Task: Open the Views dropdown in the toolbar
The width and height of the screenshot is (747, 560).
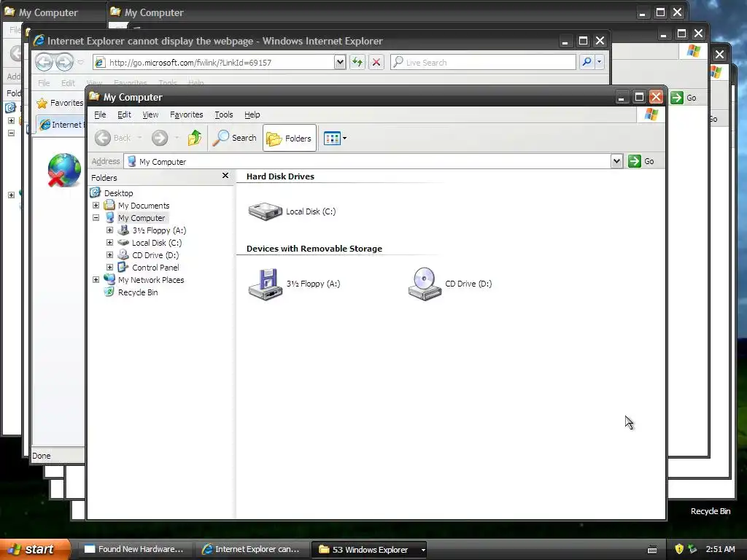Action: pyautogui.click(x=335, y=139)
